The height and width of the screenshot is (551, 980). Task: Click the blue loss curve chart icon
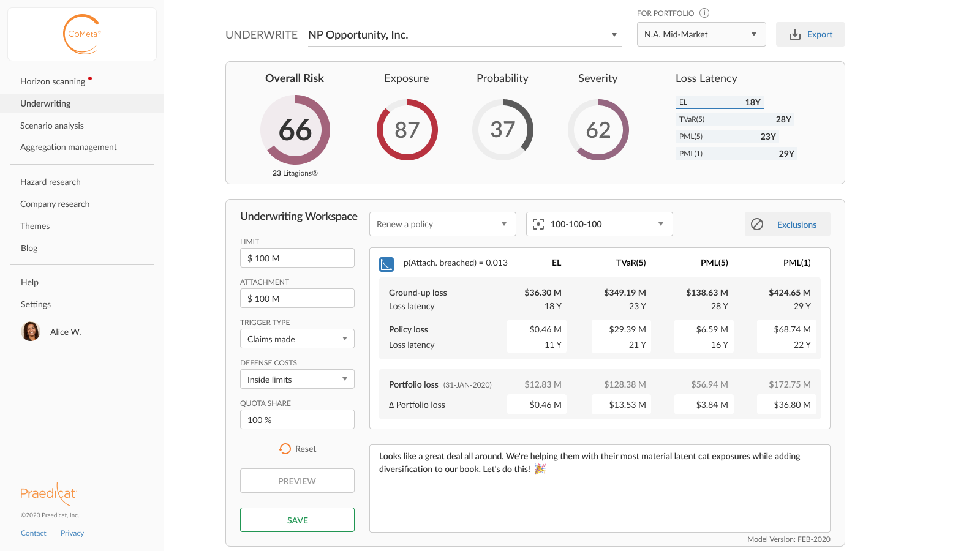point(386,264)
